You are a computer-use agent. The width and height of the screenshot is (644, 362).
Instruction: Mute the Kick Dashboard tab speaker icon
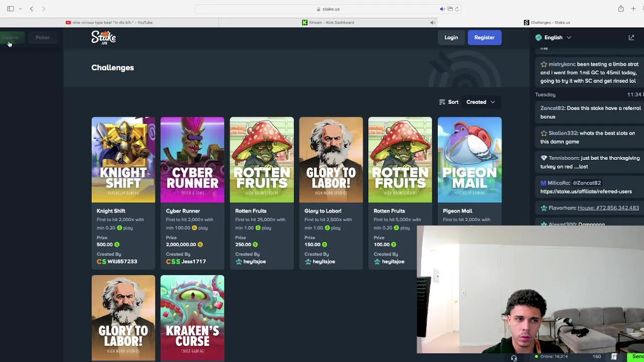[432, 22]
